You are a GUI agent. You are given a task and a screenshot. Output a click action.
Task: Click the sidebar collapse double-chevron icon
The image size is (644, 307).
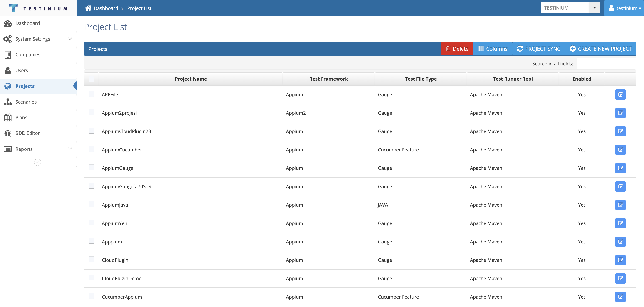coord(37,162)
